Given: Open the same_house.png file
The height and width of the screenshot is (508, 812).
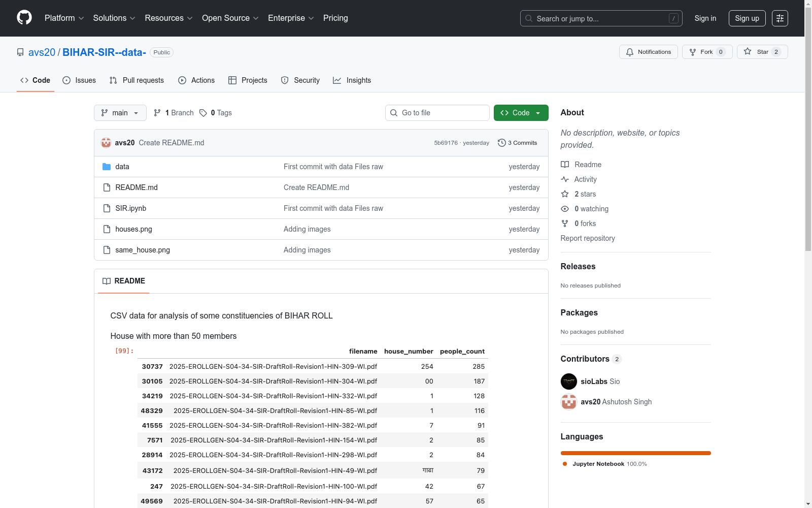Looking at the screenshot, I should [x=143, y=250].
